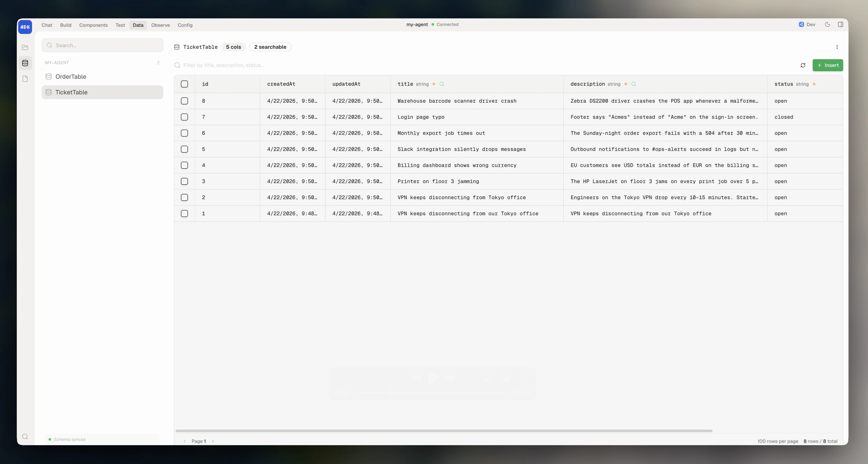Click the id column header
This screenshot has width=868, height=464.
227,84
